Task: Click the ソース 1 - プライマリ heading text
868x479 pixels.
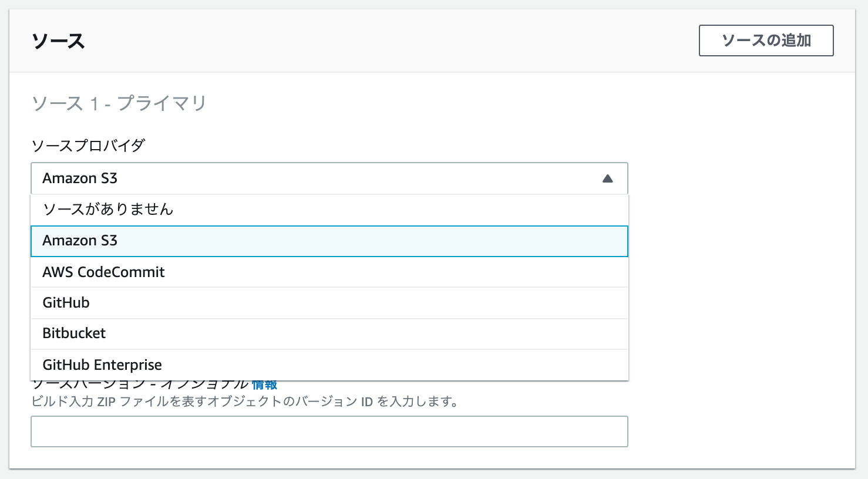Action: (x=119, y=103)
